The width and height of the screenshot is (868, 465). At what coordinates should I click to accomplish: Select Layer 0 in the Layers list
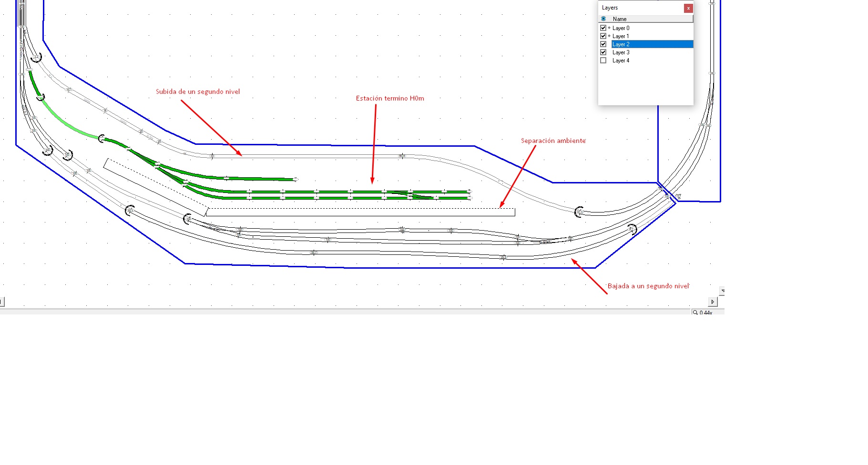621,28
